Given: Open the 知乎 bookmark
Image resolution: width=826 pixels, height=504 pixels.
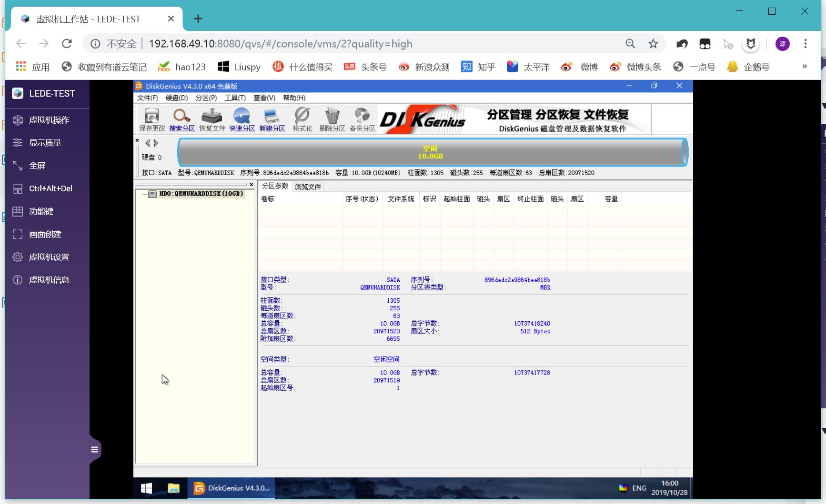Looking at the screenshot, I should click(478, 67).
